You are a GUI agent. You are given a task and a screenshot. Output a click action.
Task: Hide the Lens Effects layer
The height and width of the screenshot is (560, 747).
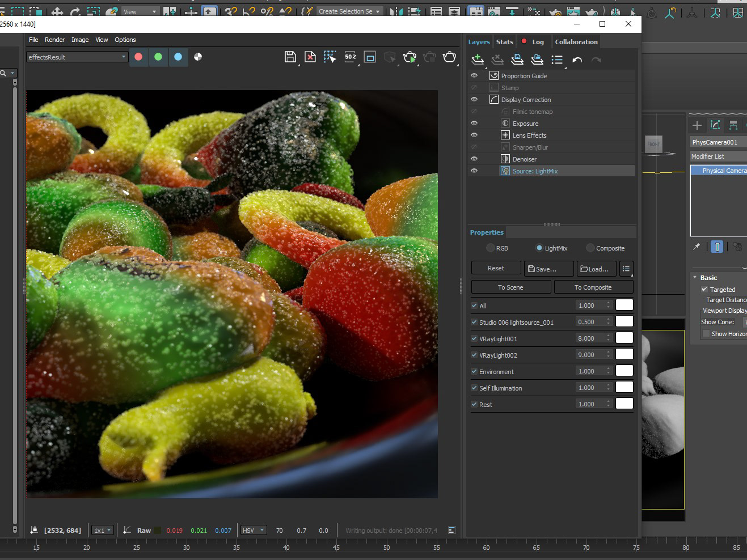click(474, 135)
